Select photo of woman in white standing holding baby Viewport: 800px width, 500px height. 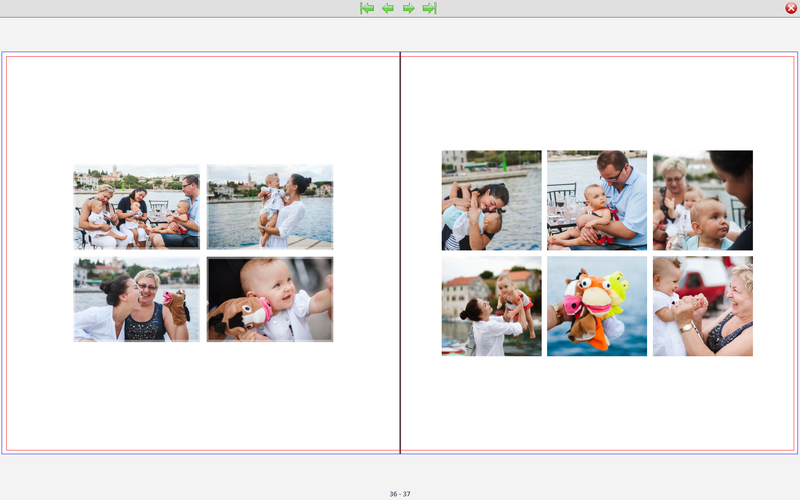tap(270, 207)
